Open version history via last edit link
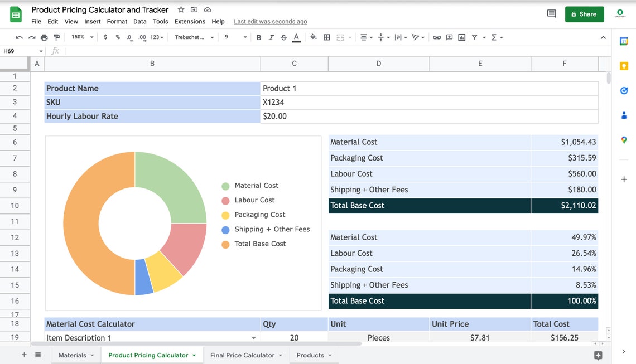The image size is (636, 364). [x=270, y=21]
